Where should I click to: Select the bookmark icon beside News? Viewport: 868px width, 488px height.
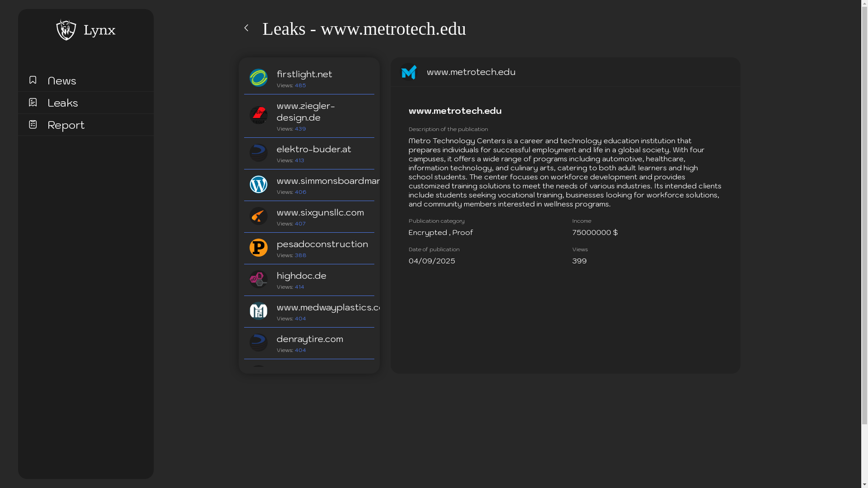pyautogui.click(x=33, y=80)
